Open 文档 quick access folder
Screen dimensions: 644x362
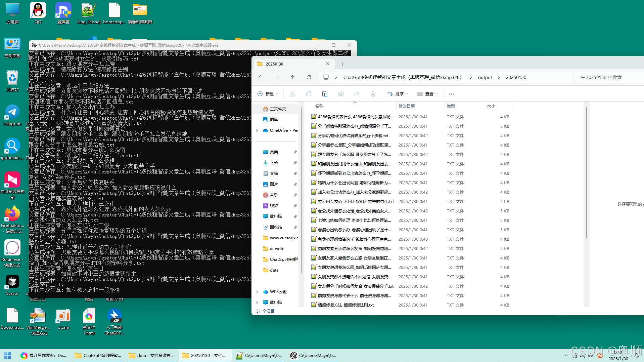[276, 173]
